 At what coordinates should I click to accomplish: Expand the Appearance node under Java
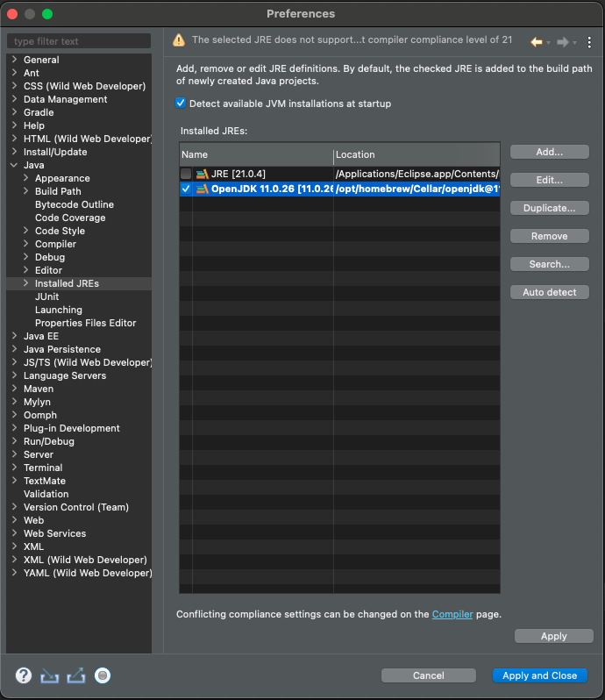[x=26, y=178]
